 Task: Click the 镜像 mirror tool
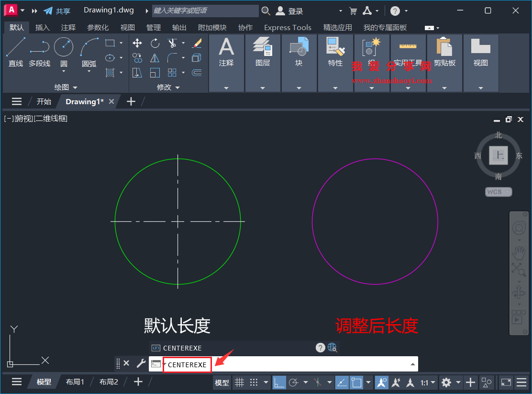click(x=155, y=57)
